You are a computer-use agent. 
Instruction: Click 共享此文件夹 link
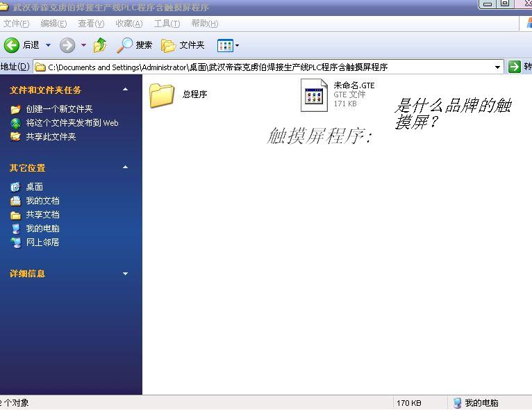[x=51, y=137]
